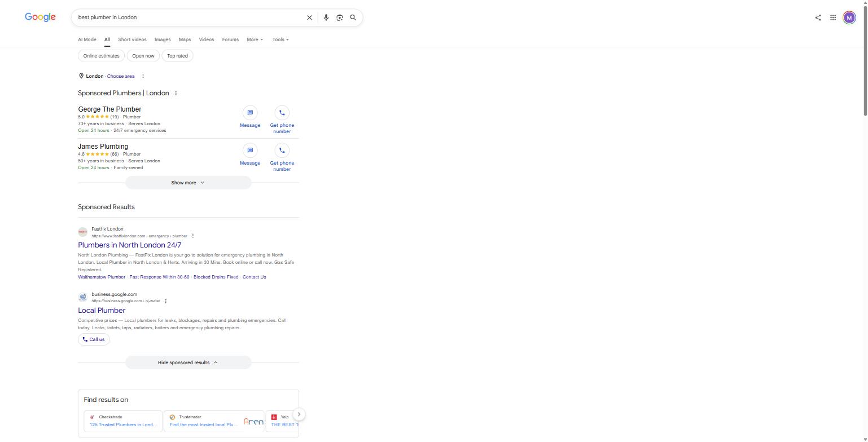The width and height of the screenshot is (868, 442).
Task: Open the Google logo home link
Action: point(40,17)
